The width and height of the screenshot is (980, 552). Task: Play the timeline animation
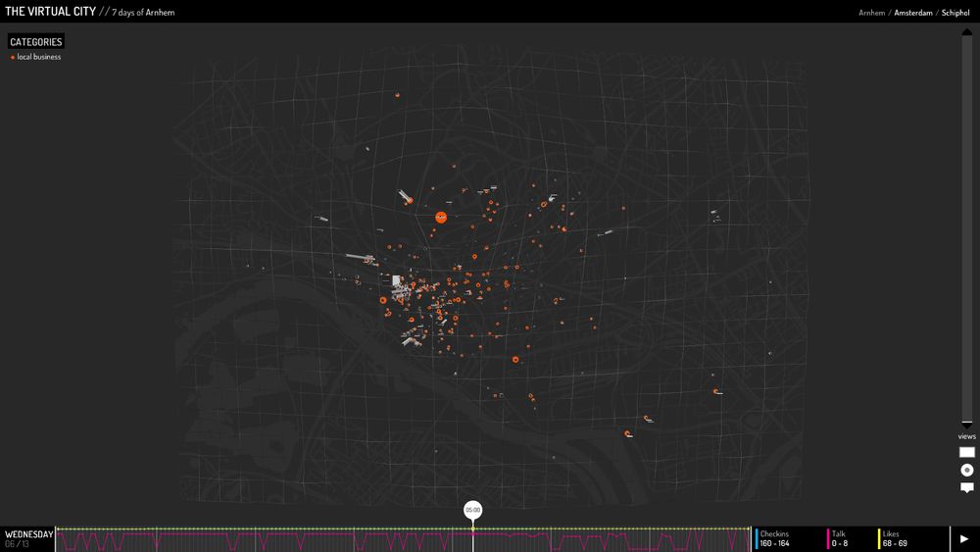click(963, 539)
